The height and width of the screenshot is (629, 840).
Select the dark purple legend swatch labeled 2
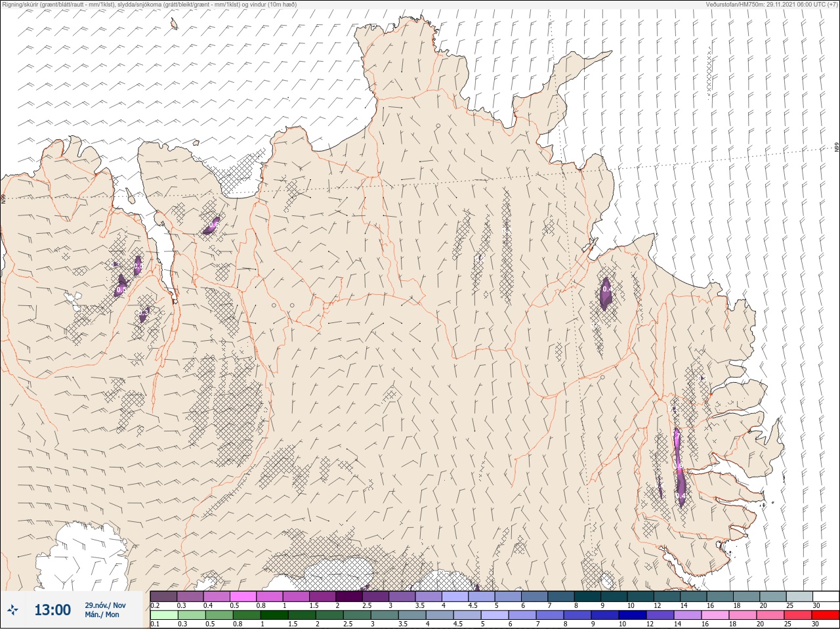[x=349, y=596]
